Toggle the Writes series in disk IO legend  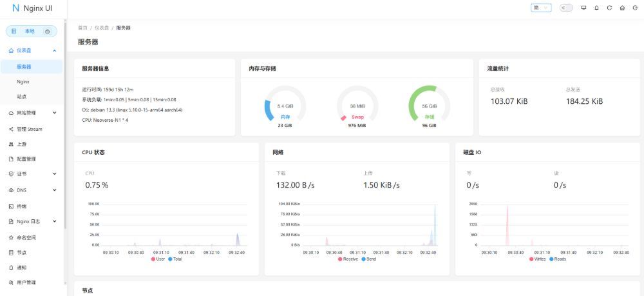[x=538, y=259]
